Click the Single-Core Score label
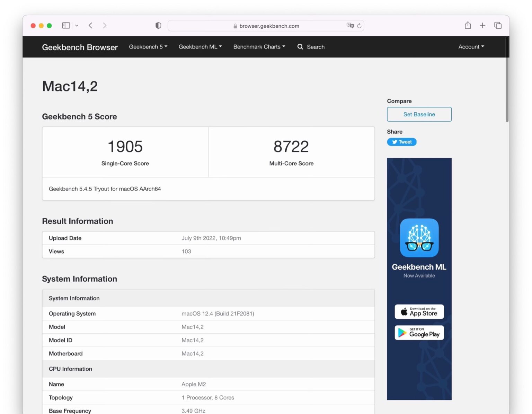The width and height of the screenshot is (532, 414). click(x=125, y=164)
